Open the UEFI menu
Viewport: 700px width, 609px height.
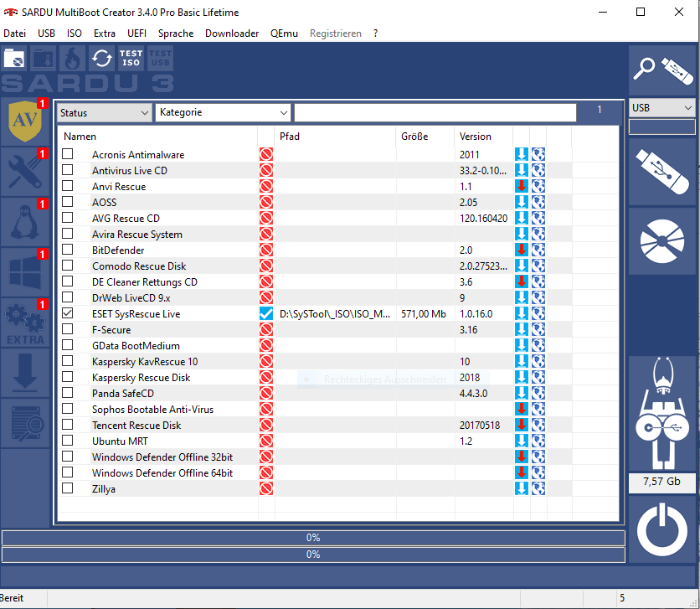136,34
